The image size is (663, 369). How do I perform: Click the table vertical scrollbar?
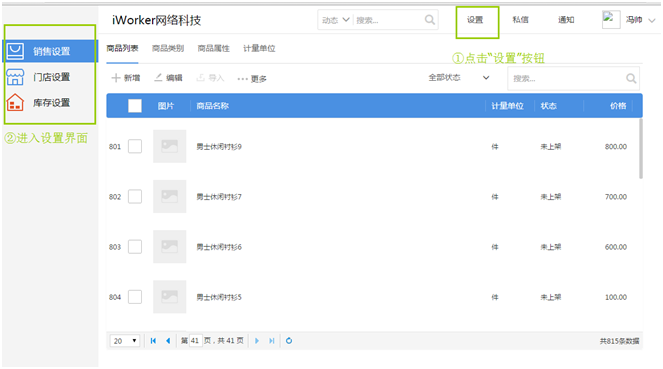tap(641, 149)
